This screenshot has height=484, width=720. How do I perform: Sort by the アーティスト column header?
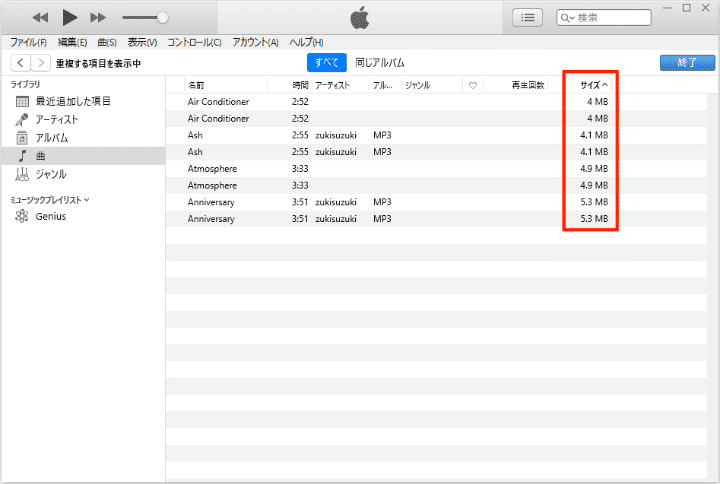[341, 85]
